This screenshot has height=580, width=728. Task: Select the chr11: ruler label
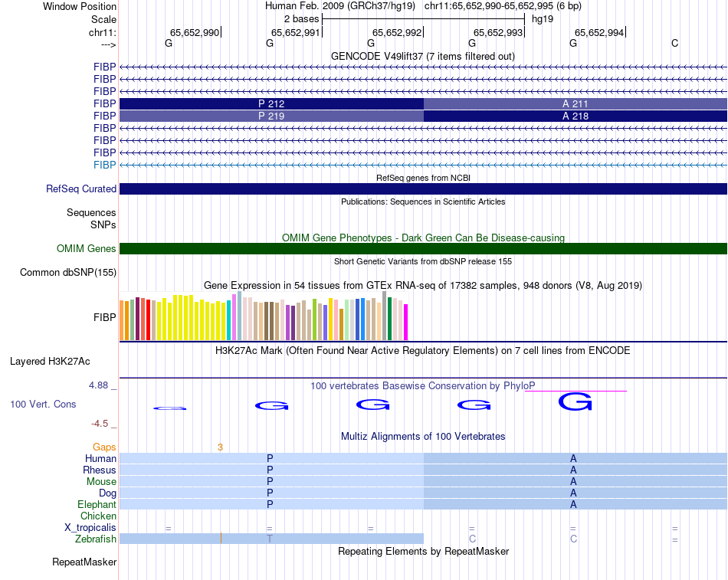coord(102,32)
